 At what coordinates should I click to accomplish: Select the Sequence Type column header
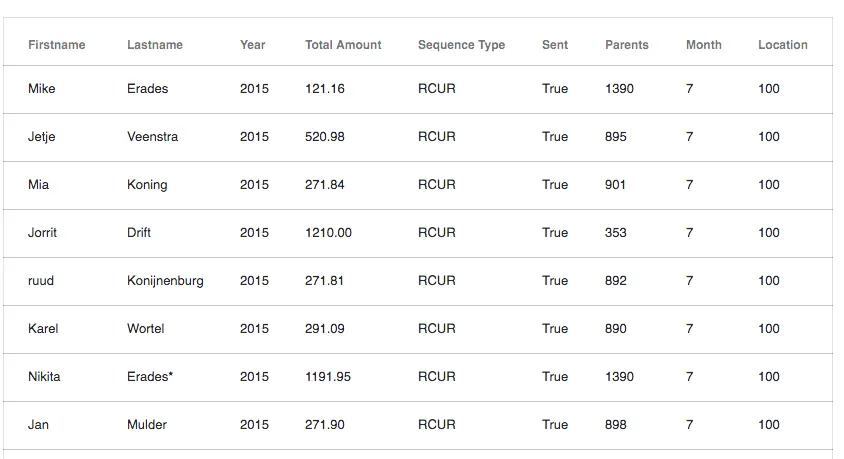(461, 45)
